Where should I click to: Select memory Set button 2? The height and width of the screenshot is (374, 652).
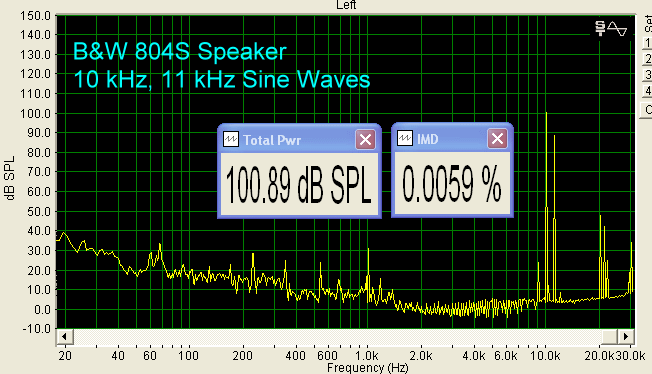coord(647,59)
